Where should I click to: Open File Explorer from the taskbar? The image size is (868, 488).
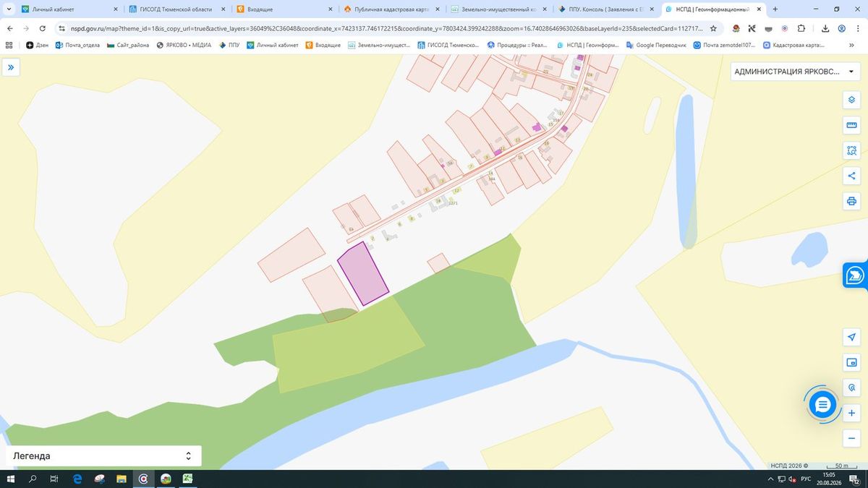[x=122, y=479]
